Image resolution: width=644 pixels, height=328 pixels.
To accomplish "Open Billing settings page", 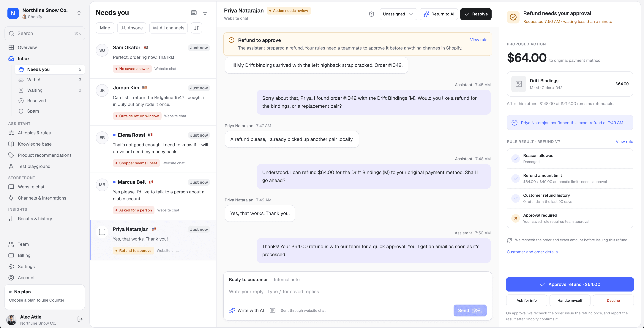I will pos(45,255).
